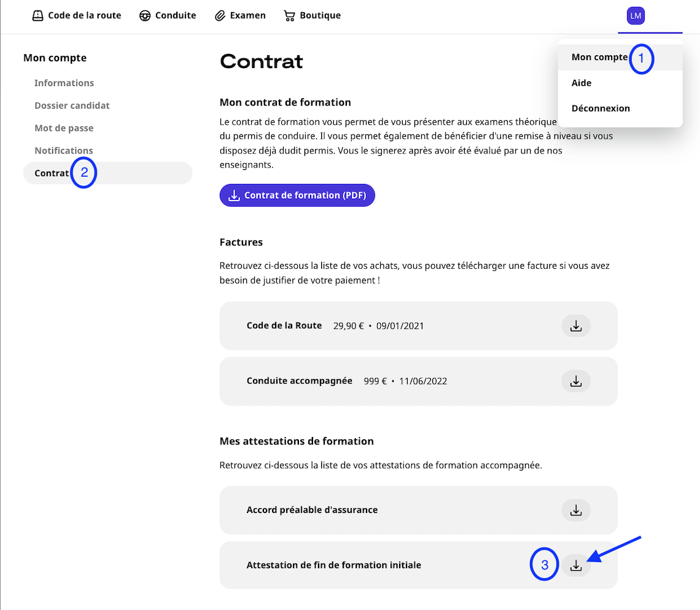Viewport: 700px width, 610px height.
Task: Click Déconnexion to log out
Action: click(x=601, y=108)
